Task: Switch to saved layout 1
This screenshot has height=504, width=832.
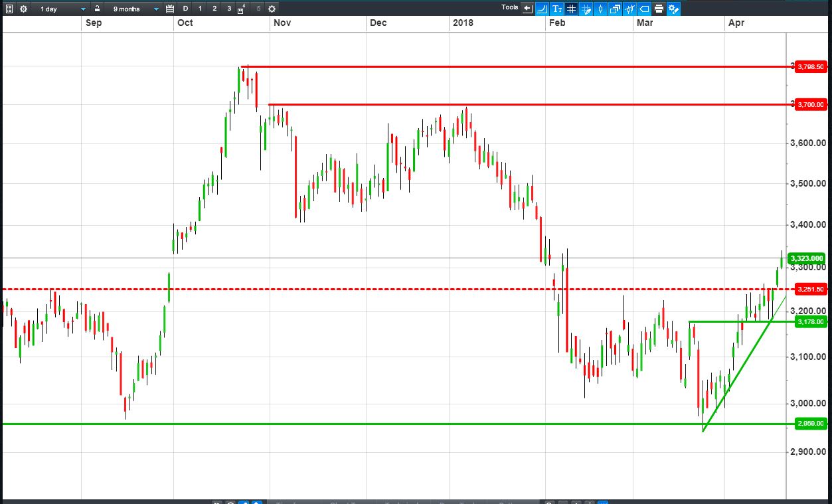Action: (x=200, y=9)
